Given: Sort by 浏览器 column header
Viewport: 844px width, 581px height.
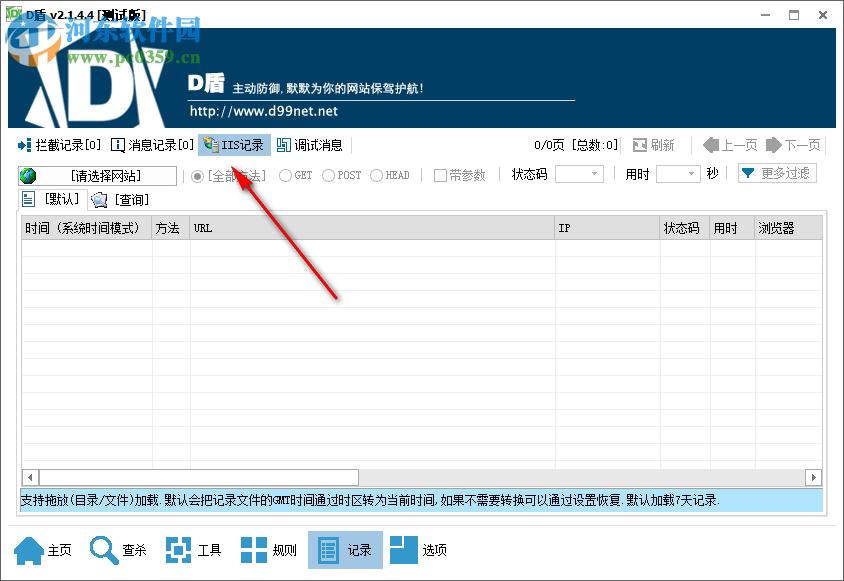Looking at the screenshot, I should point(788,228).
